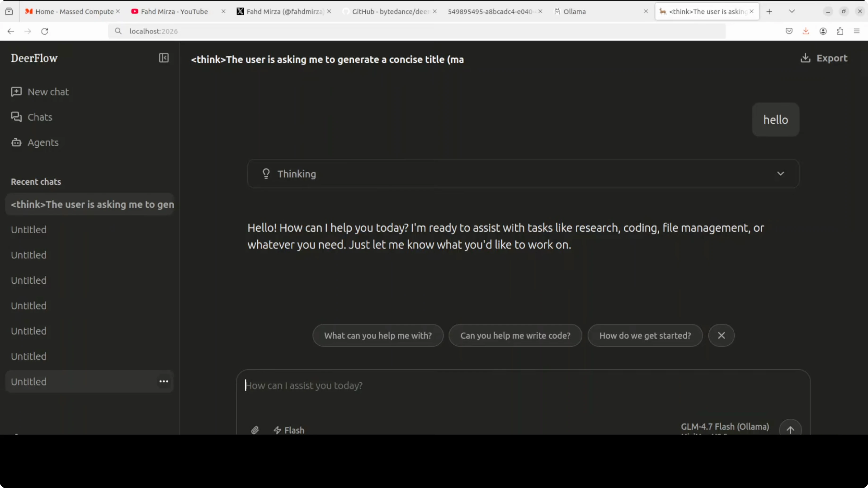Viewport: 868px width, 488px height.
Task: Click "What can you help me with?" suggestion
Action: (x=378, y=335)
